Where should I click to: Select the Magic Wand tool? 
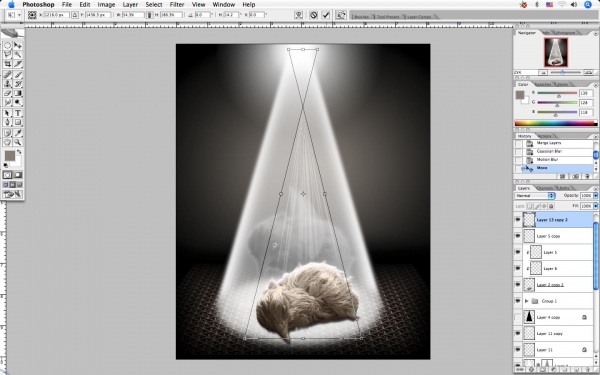click(18, 55)
